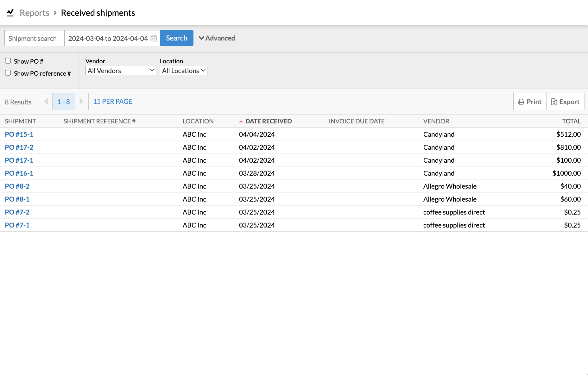Collapse the Advanced search options
The image size is (588, 375).
[217, 38]
